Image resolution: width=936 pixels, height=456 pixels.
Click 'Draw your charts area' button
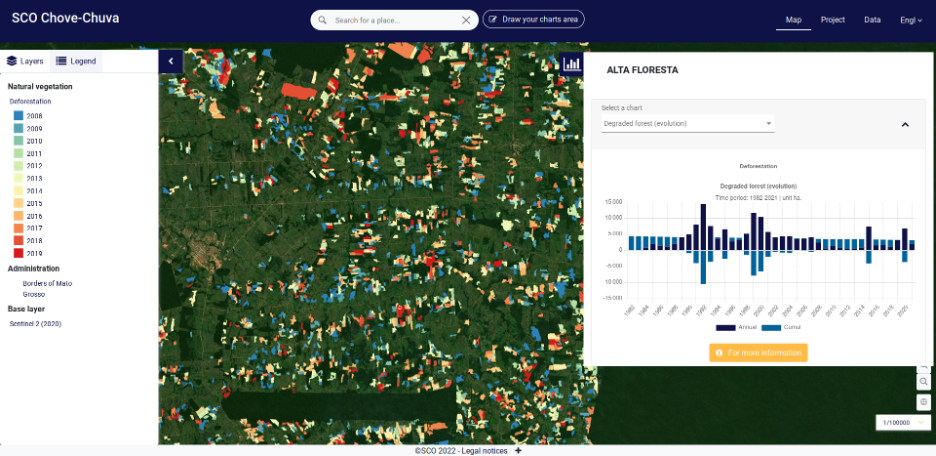click(534, 20)
